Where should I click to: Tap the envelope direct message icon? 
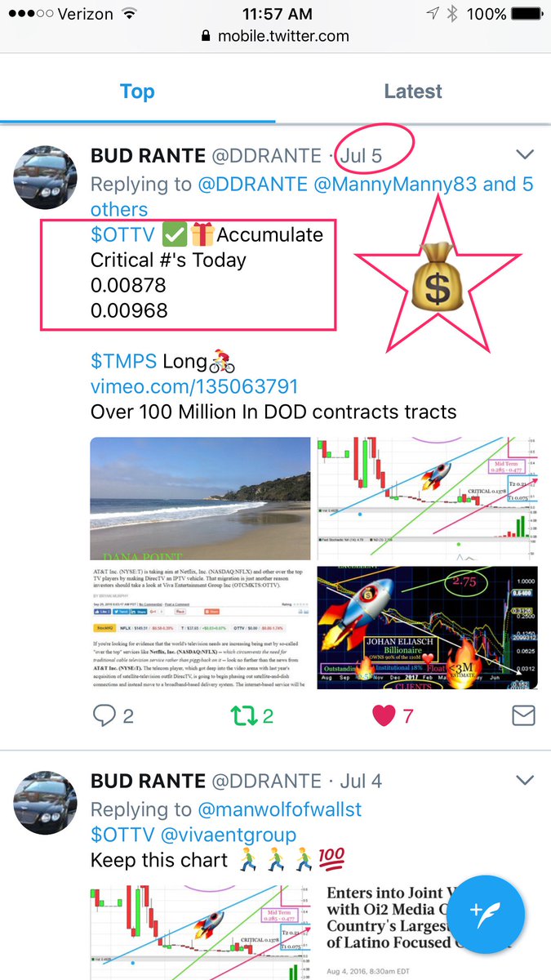(x=523, y=716)
